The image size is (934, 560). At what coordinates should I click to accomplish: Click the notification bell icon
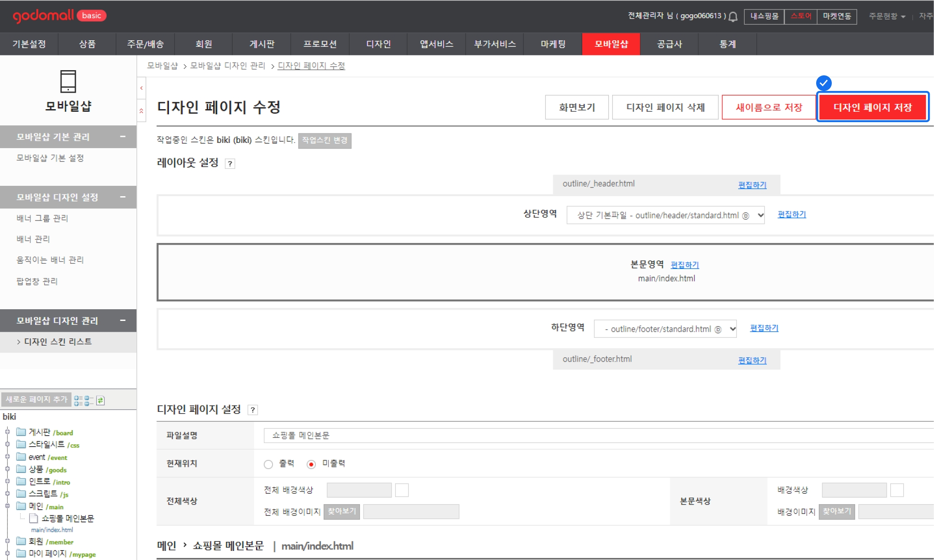733,17
